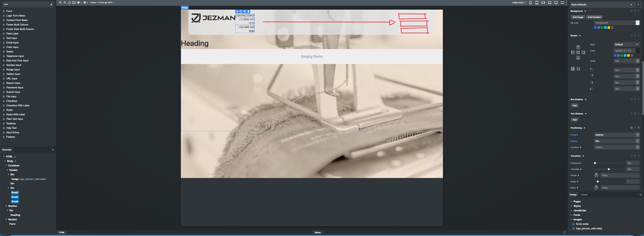Click the duplicate icon on selected element

241,11
